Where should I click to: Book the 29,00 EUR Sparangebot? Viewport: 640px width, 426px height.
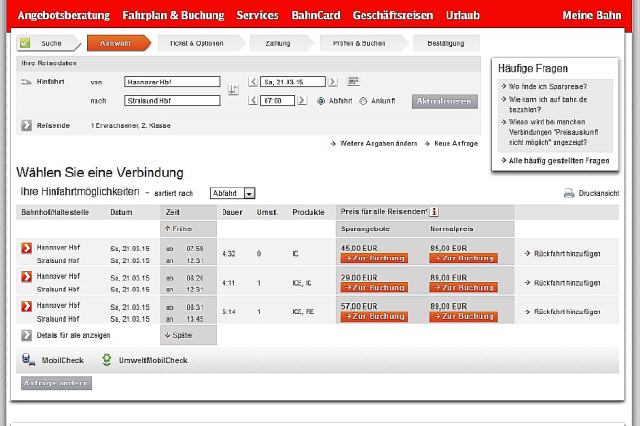374,288
